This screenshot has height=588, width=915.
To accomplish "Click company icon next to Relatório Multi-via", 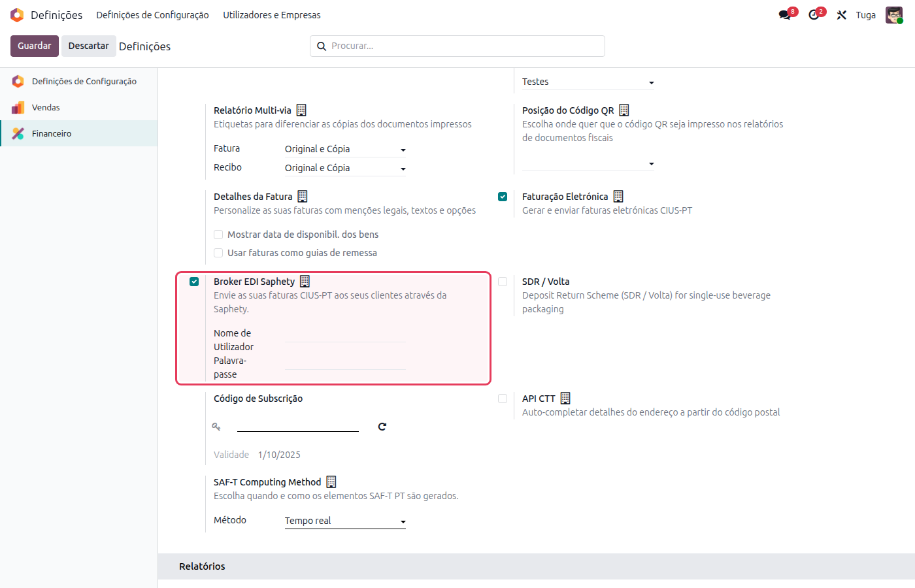I will [301, 110].
